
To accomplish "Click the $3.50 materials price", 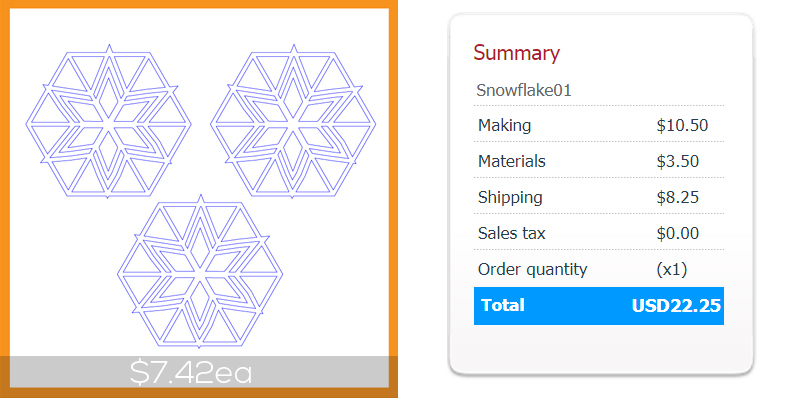I will pyautogui.click(x=678, y=161).
